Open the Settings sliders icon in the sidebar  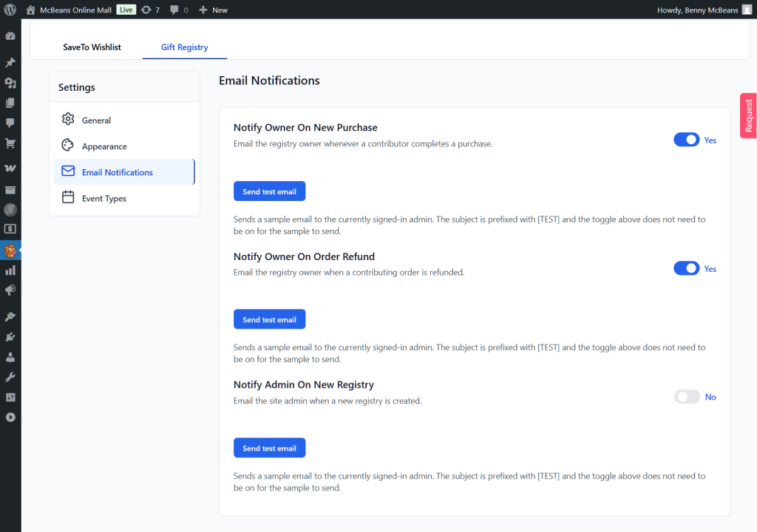10,398
